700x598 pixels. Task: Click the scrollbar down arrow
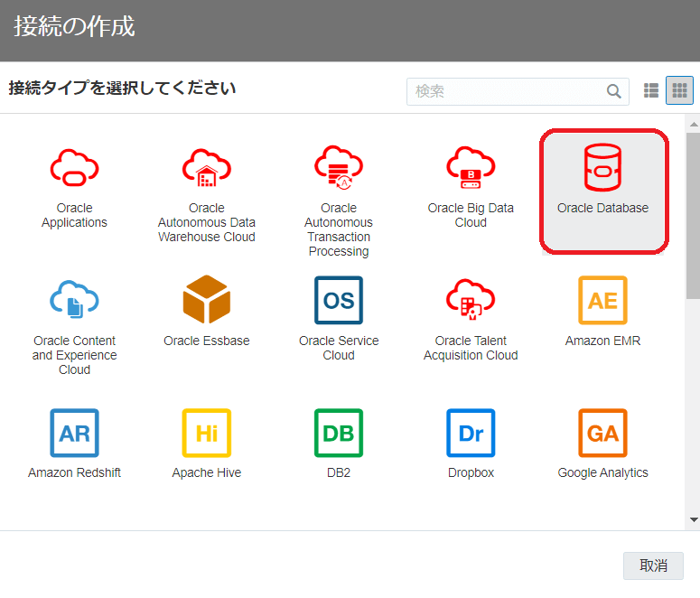coord(693,519)
